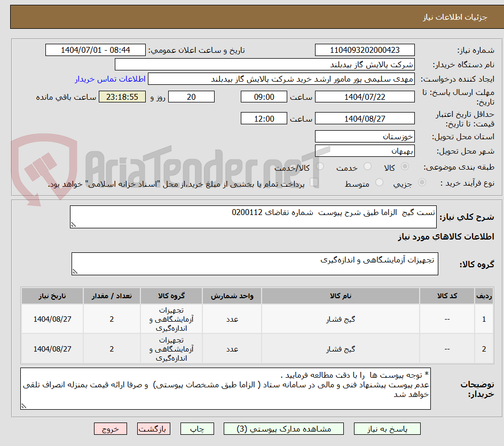Select the خدمت radio button

coord(367,166)
